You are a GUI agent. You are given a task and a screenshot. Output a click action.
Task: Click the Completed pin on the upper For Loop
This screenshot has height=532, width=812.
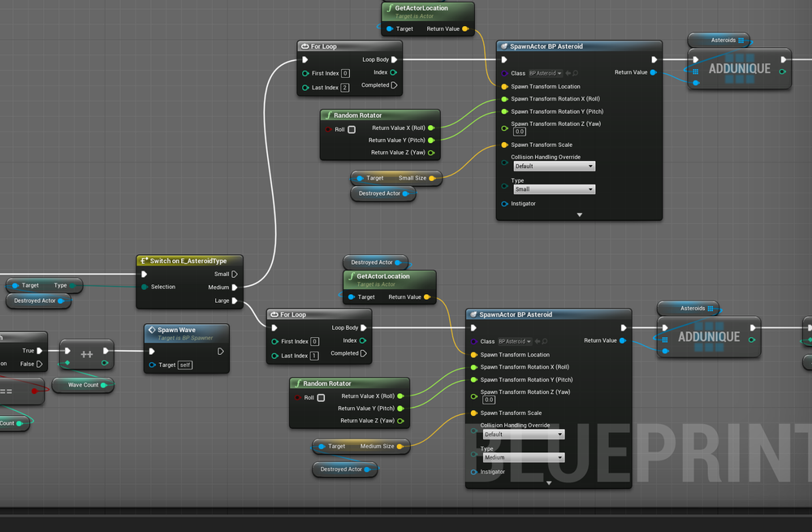click(395, 84)
